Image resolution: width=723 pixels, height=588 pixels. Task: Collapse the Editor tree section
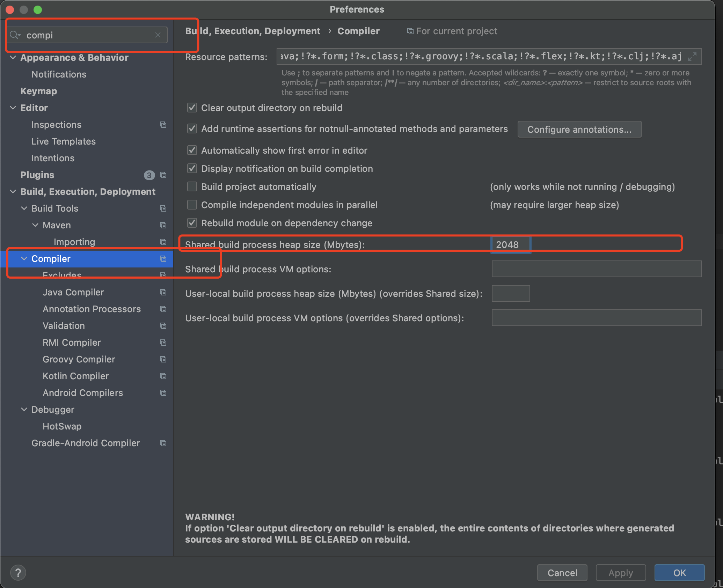point(13,108)
